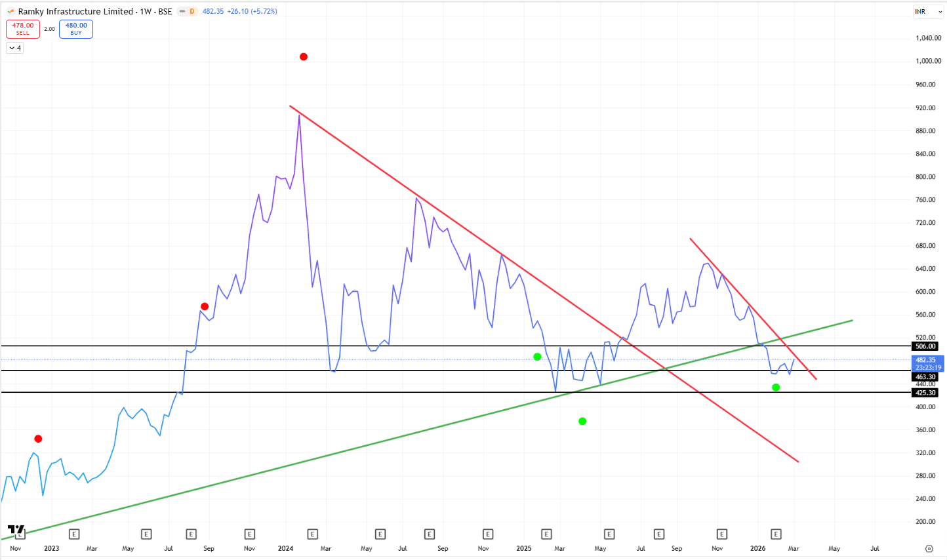The image size is (947, 560).
Task: Click the 463.30 price label on the axis
Action: [925, 377]
